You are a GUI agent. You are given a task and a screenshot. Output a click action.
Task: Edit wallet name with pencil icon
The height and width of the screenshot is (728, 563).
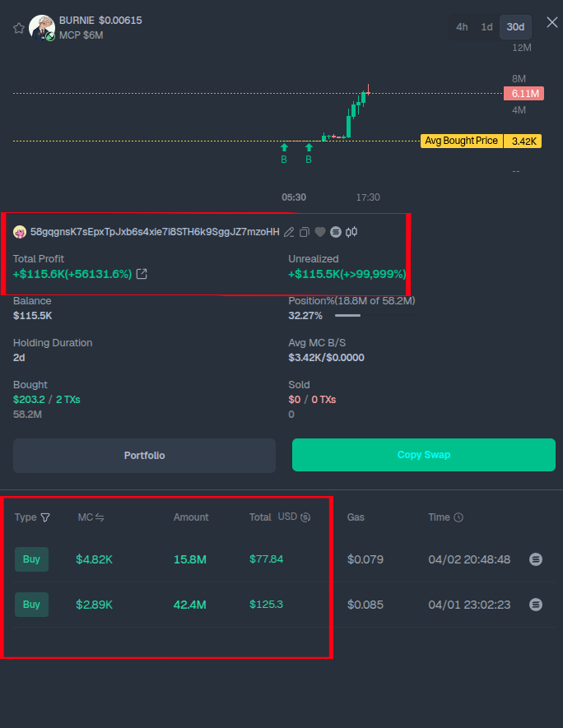(x=289, y=232)
